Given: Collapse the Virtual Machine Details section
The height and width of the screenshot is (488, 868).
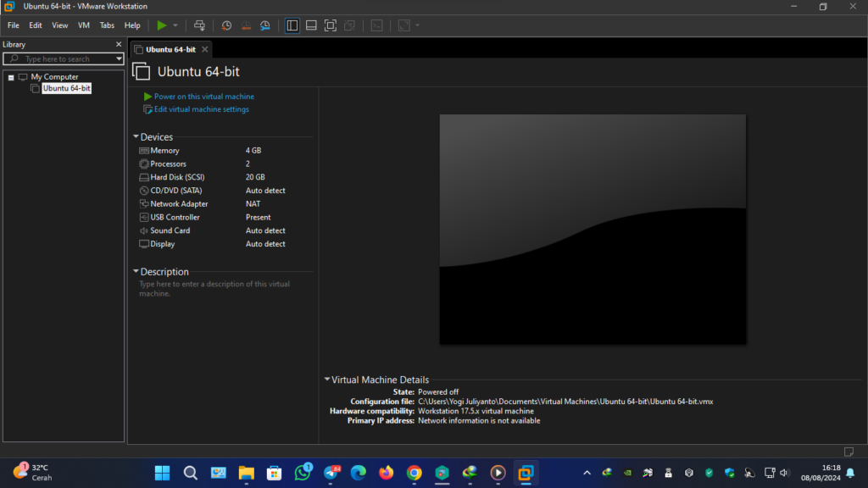Looking at the screenshot, I should tap(326, 380).
